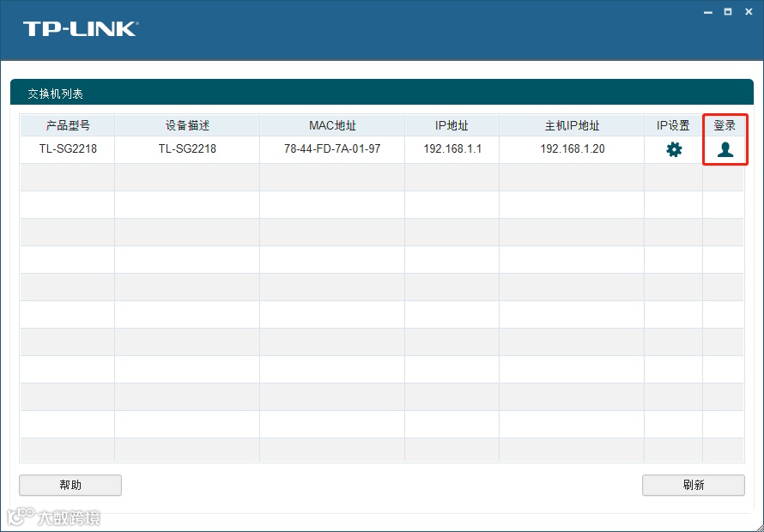The width and height of the screenshot is (764, 532).
Task: Click the 刷新 refresh button
Action: (694, 485)
